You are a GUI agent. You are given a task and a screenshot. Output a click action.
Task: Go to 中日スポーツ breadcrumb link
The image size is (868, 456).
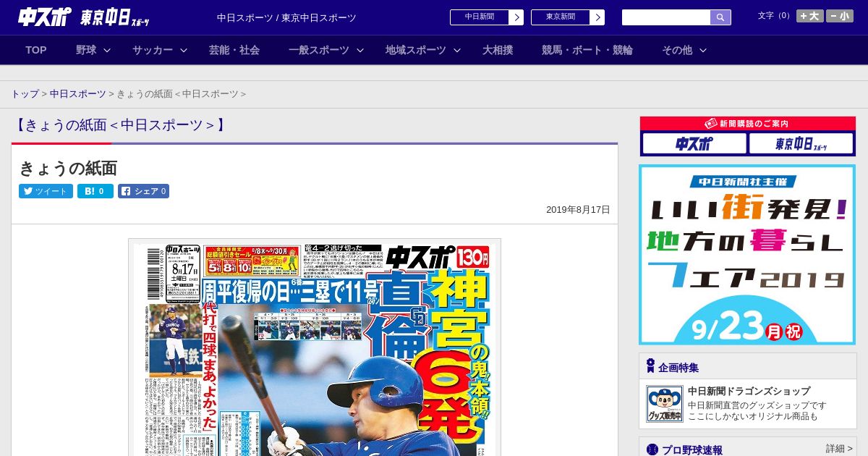point(78,94)
